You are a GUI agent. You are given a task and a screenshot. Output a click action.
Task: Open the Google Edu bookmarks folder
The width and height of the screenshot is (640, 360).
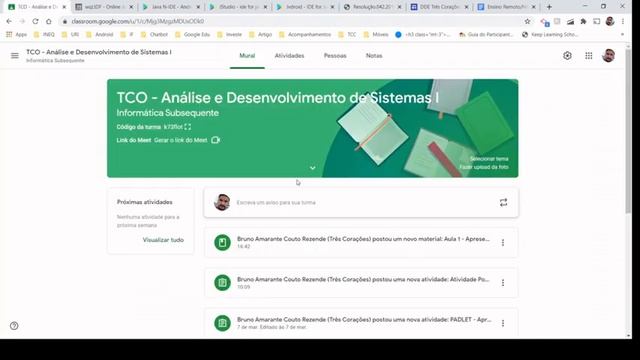[x=192, y=35]
